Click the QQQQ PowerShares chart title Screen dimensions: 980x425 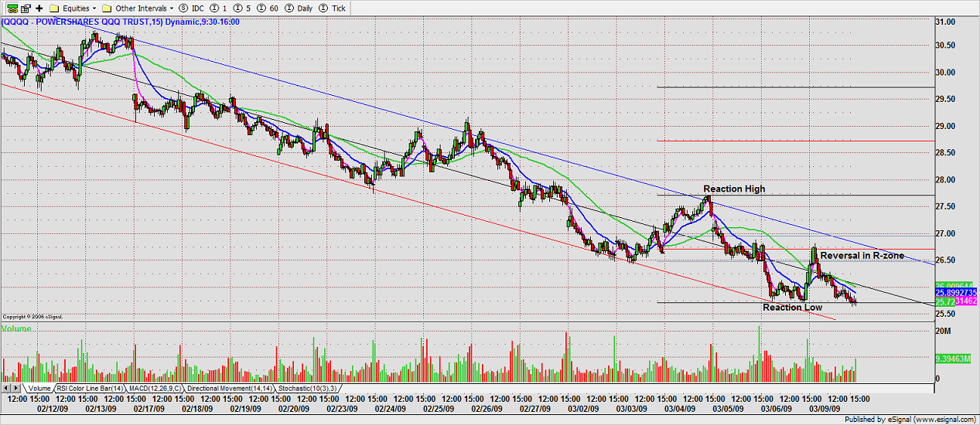pos(120,22)
